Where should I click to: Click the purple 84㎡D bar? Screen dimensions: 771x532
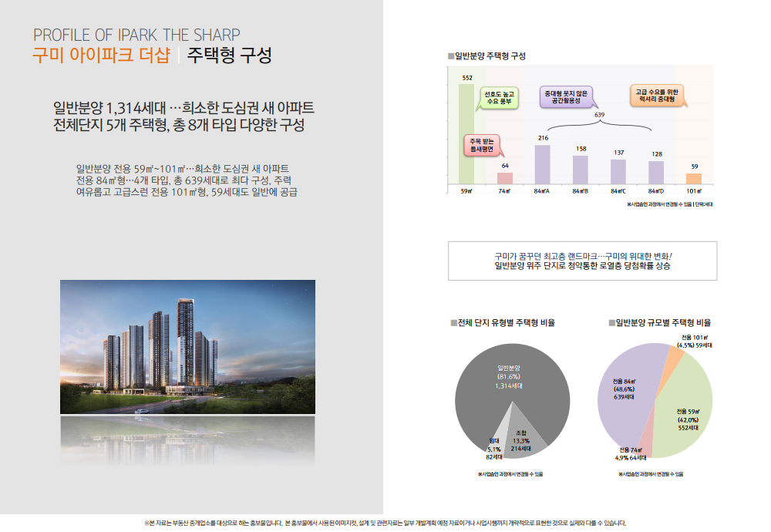click(x=656, y=173)
